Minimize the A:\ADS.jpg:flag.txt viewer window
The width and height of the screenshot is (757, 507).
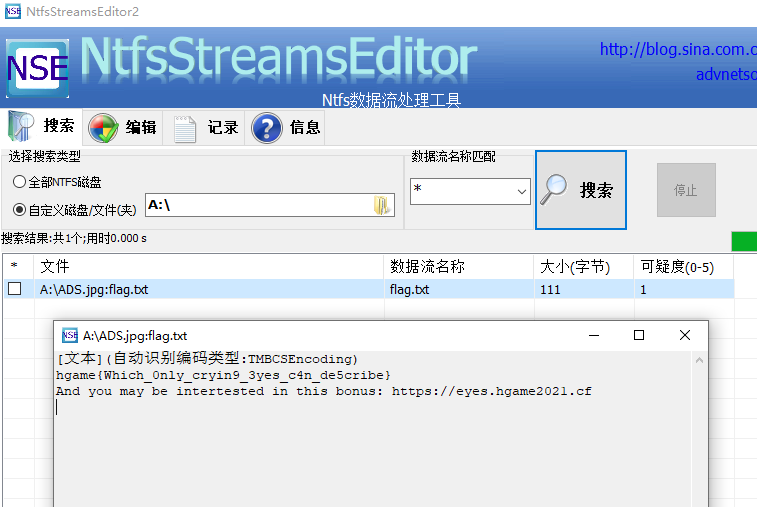[x=594, y=335]
